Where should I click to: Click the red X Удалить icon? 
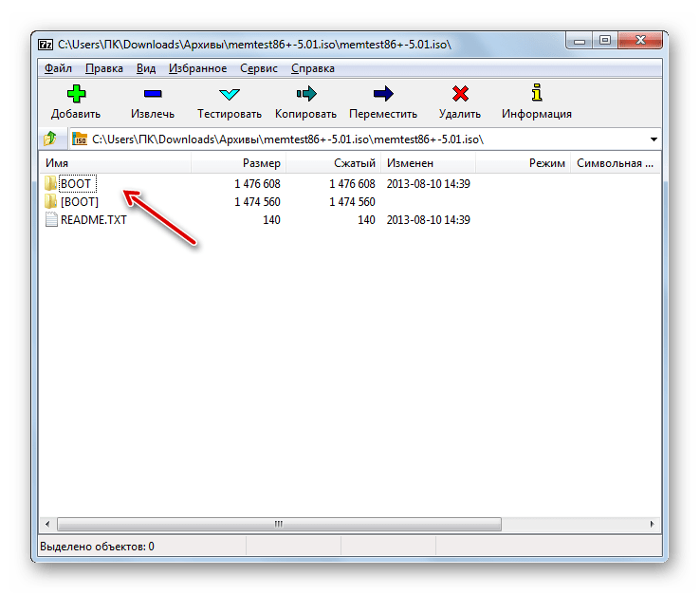(x=460, y=94)
